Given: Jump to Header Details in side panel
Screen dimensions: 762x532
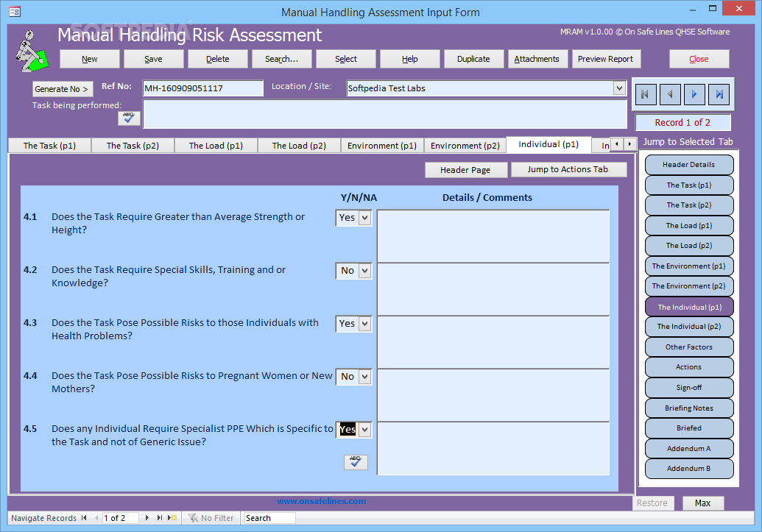Looking at the screenshot, I should tap(689, 165).
